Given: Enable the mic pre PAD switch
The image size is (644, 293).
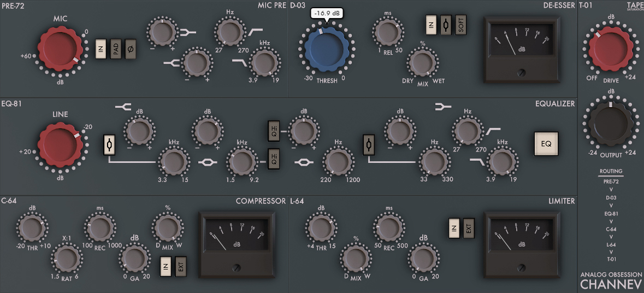Looking at the screenshot, I should click(116, 48).
